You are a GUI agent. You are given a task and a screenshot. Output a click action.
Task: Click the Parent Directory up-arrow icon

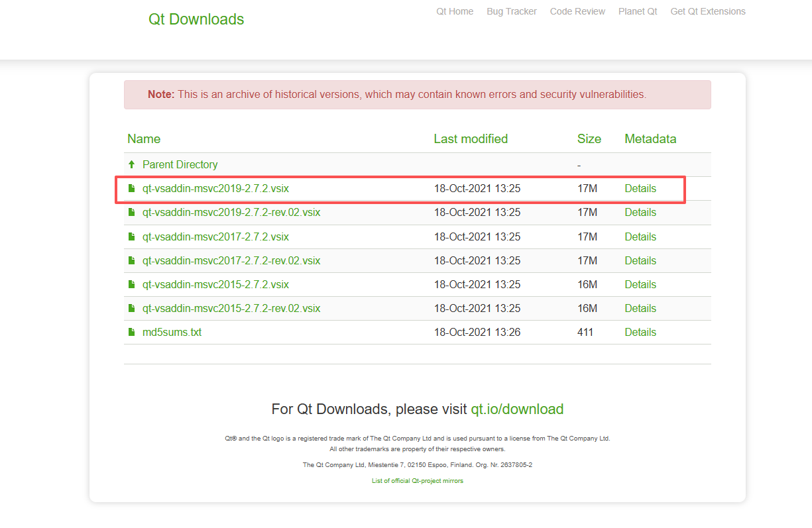point(131,164)
